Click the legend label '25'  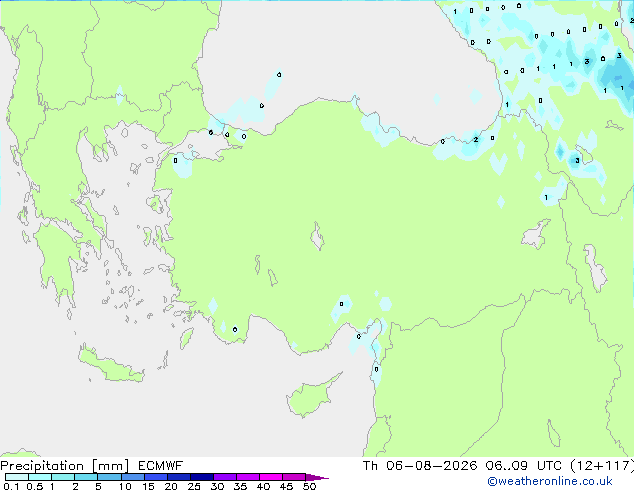(194, 486)
